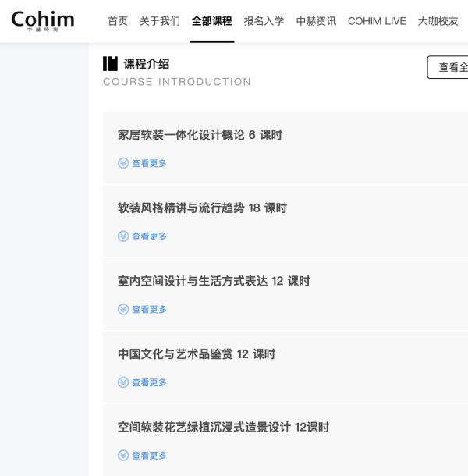Expand 查看更多 for 家居软装一体化设计概论
This screenshot has width=468, height=476.
click(x=149, y=163)
